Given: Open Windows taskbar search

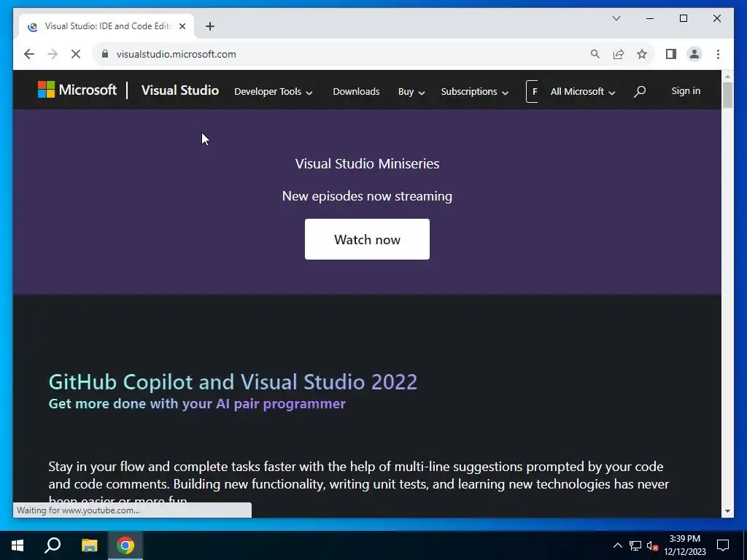Looking at the screenshot, I should (x=53, y=545).
